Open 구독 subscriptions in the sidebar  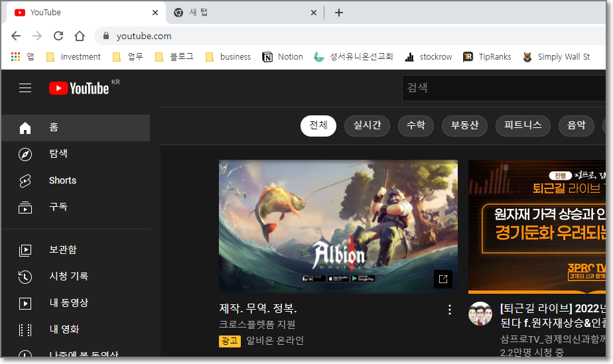pyautogui.click(x=76, y=207)
